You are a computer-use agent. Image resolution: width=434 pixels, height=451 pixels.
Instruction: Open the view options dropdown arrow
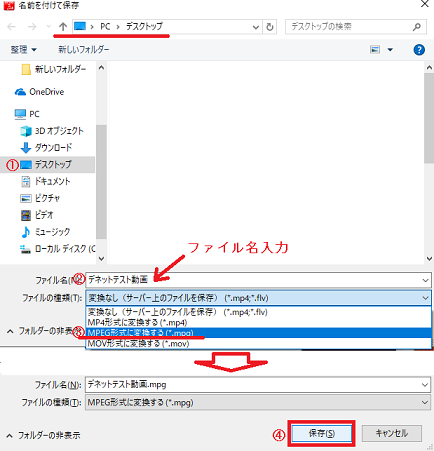pyautogui.click(x=390, y=50)
